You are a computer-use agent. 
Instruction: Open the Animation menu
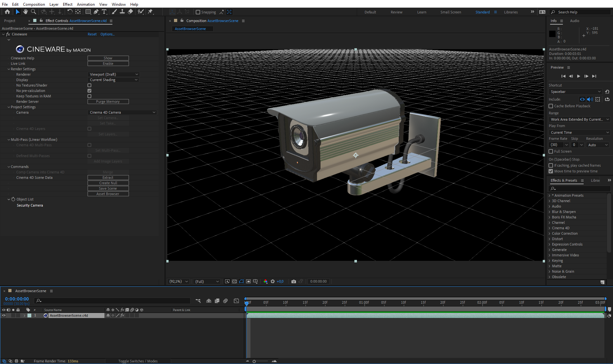click(86, 4)
